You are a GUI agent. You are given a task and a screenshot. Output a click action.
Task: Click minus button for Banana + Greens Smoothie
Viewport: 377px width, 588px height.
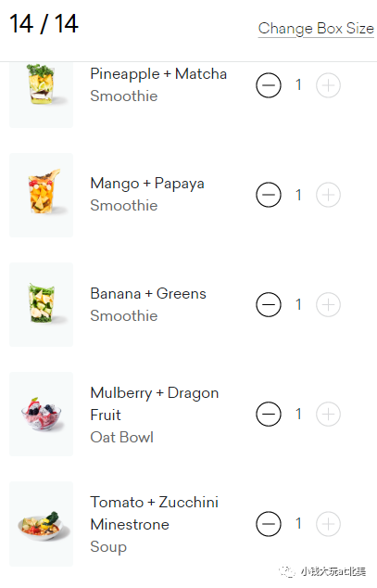click(x=269, y=304)
